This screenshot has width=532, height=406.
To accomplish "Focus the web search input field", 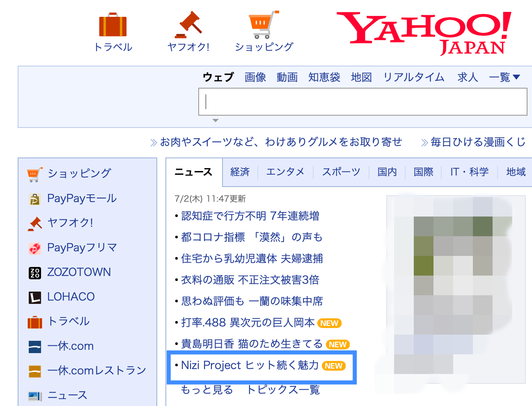I will [x=363, y=102].
